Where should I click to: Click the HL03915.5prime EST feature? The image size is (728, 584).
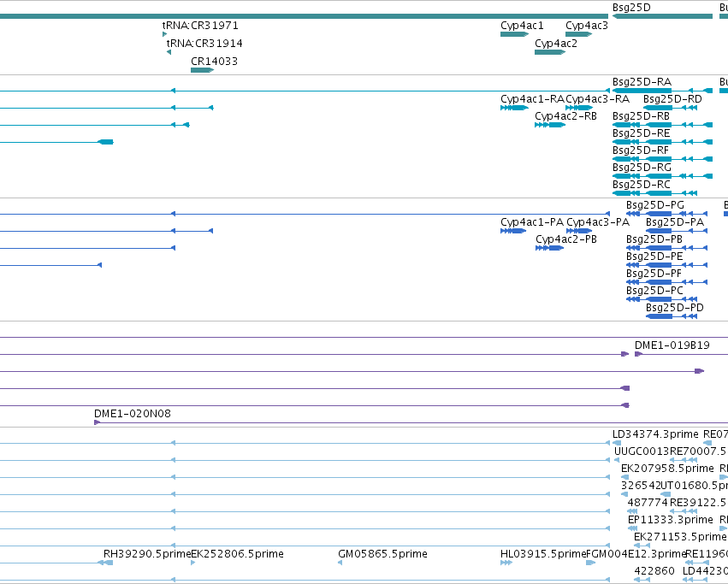pyautogui.click(x=506, y=563)
